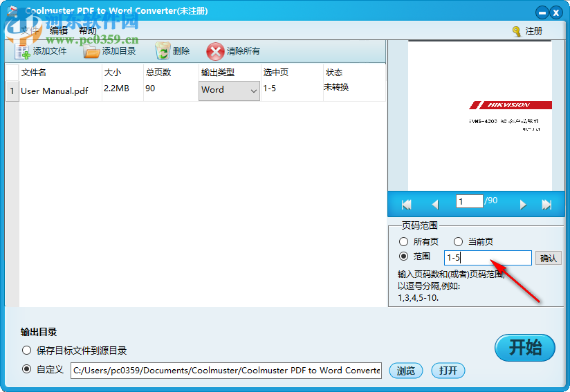Select the Range (范围) radio button

coord(403,256)
